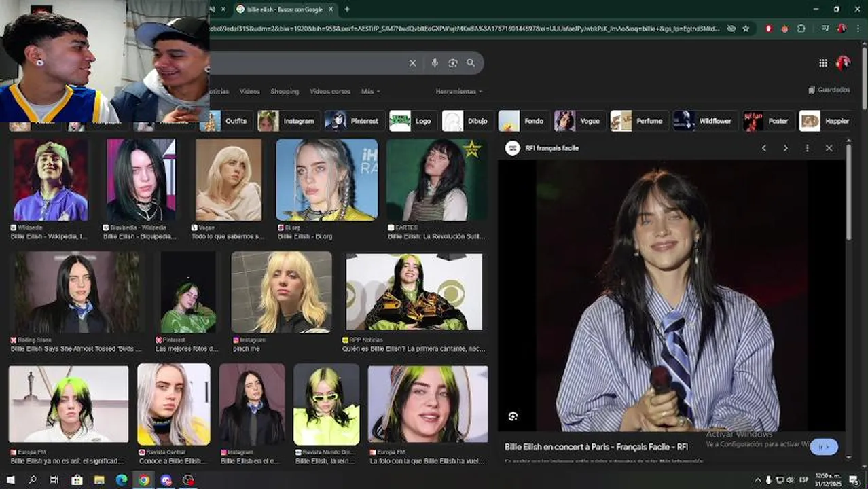Launch Microsoft Store from taskbar
This screenshot has width=868, height=489.
pos(77,480)
